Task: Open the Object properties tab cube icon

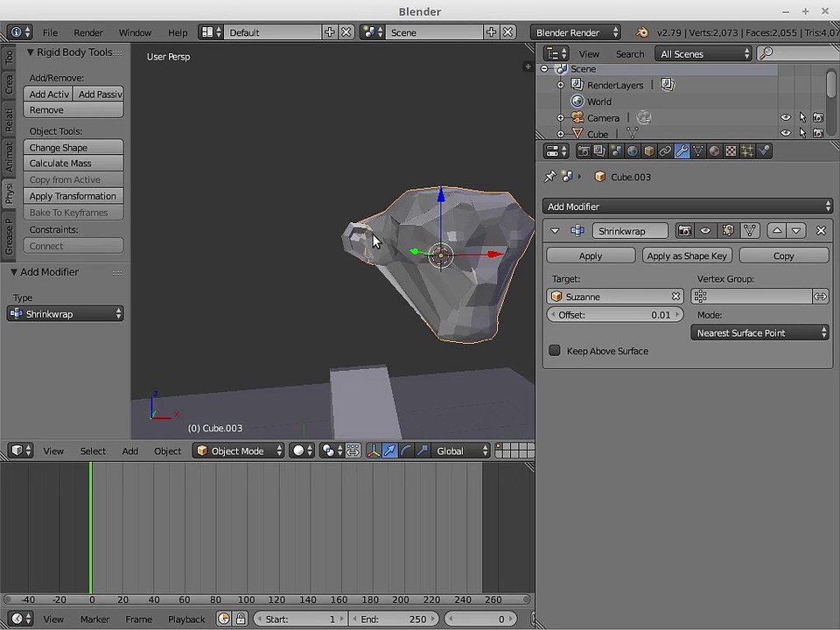Action: click(648, 151)
